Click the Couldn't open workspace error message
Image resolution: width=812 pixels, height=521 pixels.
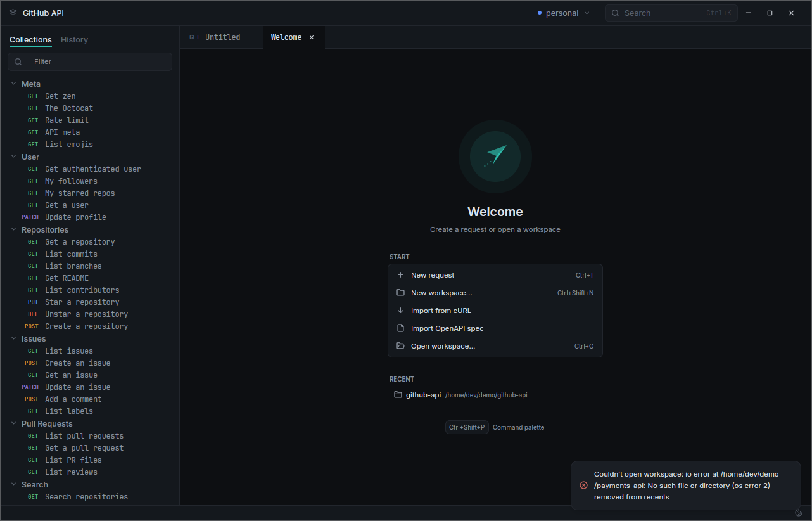click(687, 486)
